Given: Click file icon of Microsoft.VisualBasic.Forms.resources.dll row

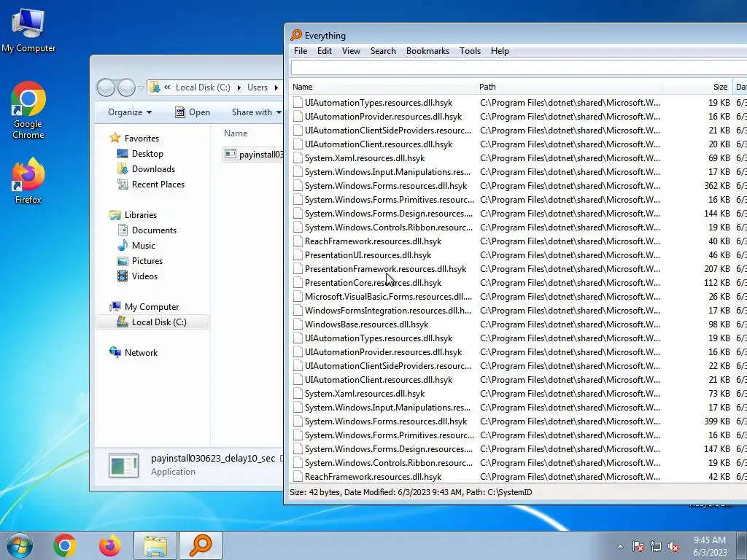Looking at the screenshot, I should click(298, 297).
